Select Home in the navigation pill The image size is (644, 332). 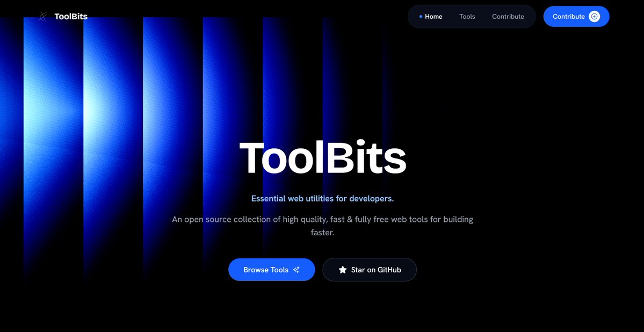pyautogui.click(x=433, y=16)
